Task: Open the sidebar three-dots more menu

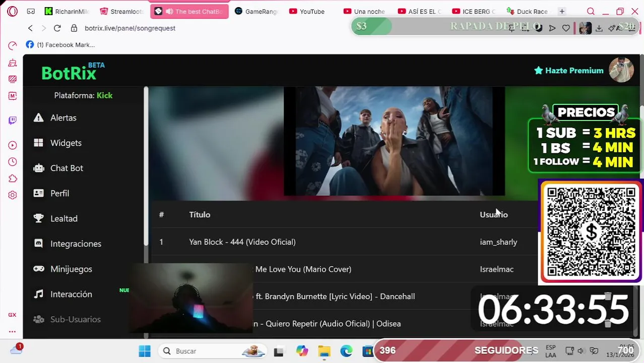Action: click(12, 332)
